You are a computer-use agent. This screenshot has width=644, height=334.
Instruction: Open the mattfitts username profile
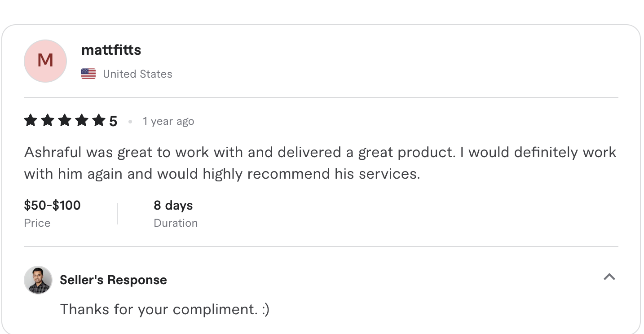111,50
